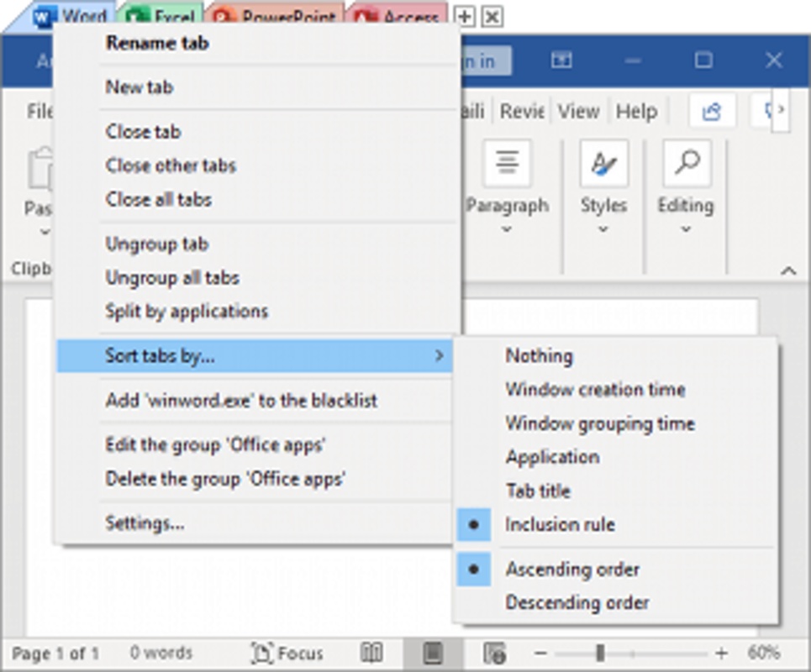
Task: Click the Styles icon
Action: click(x=603, y=163)
